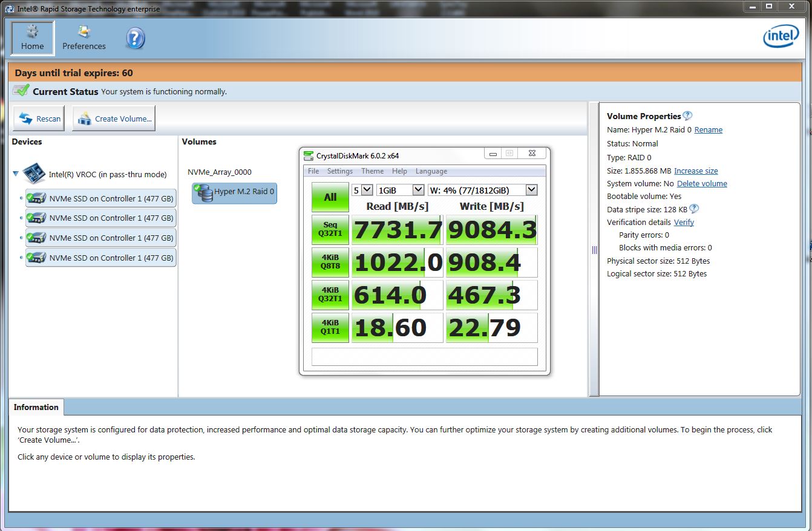Select the first NVMe SSD on Controller 1
Screen dimensions: 812x531
(100, 198)
